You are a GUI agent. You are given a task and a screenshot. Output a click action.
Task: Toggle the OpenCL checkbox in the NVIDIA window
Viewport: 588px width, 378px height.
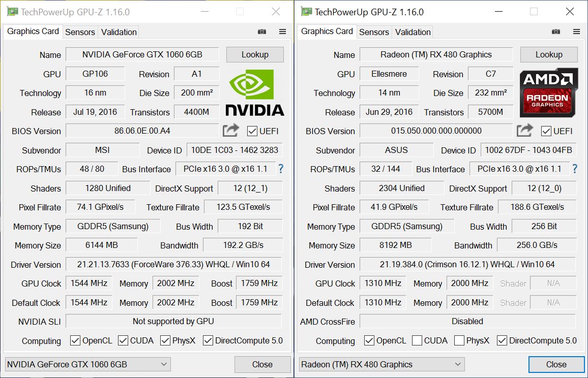point(75,340)
